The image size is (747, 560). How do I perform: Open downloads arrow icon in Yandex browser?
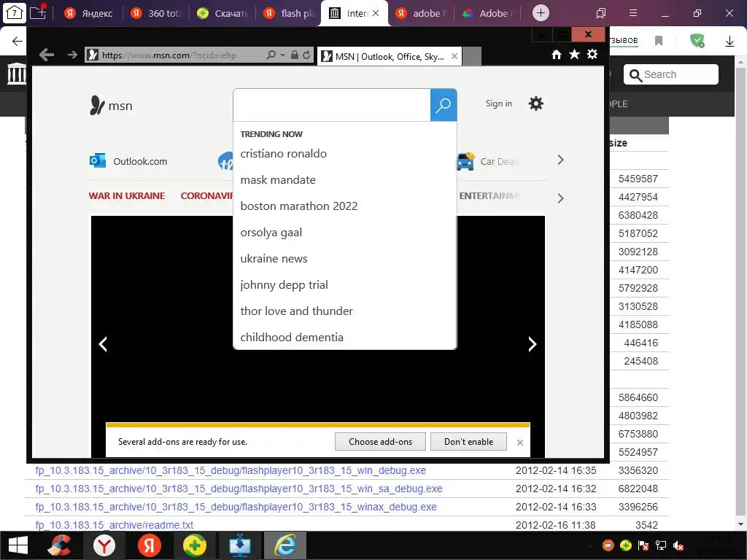pyautogui.click(x=729, y=41)
